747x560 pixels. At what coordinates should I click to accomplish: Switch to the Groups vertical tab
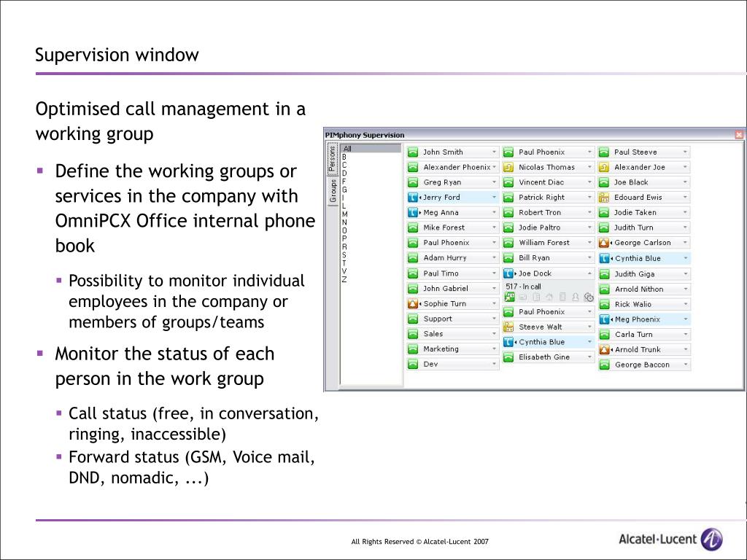point(333,191)
